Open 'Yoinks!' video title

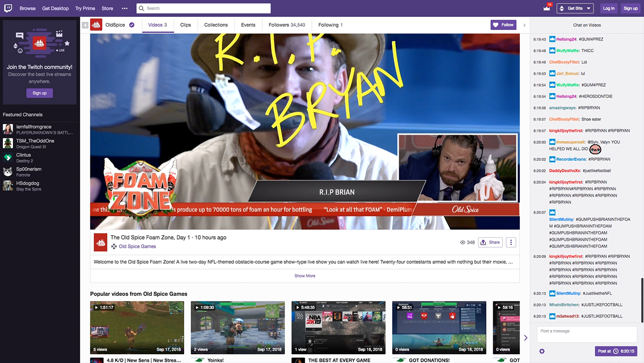tap(216, 360)
